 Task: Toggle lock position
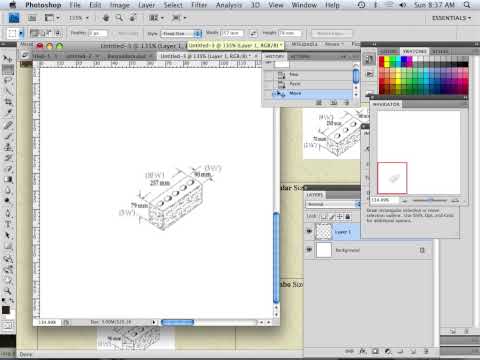click(x=340, y=217)
